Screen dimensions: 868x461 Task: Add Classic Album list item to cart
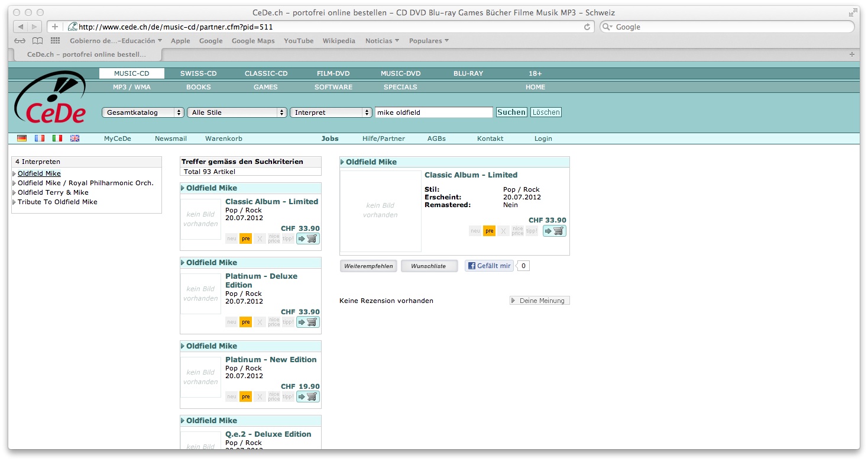coord(308,238)
